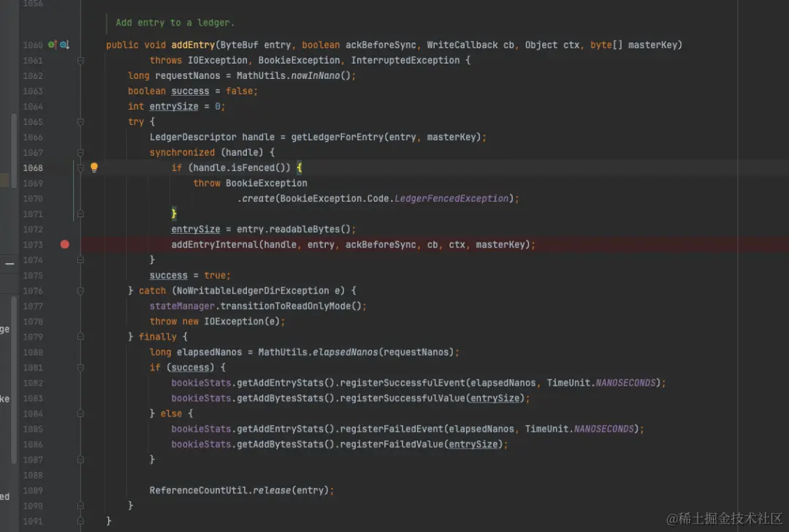Collapse the try block at line 1065
Viewport: 789px width, 532px height.
(x=80, y=122)
